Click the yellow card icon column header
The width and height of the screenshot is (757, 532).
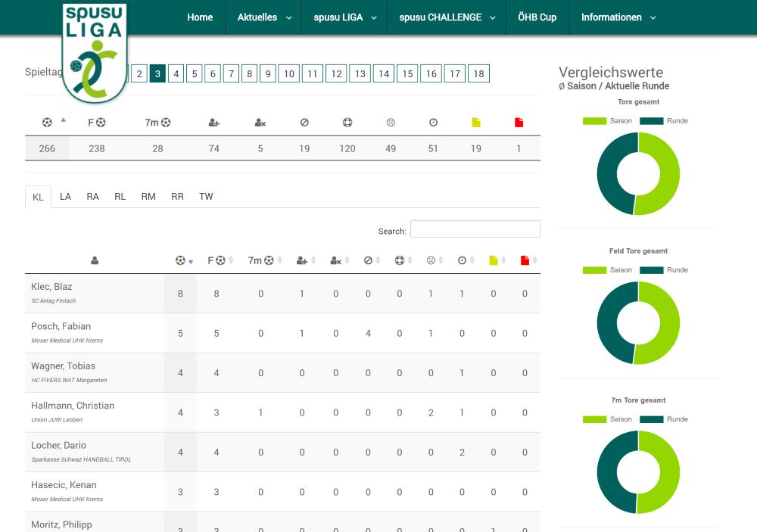493,260
